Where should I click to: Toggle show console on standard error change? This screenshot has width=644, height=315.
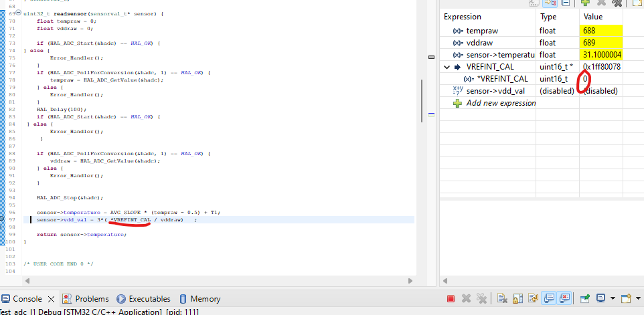(565, 298)
